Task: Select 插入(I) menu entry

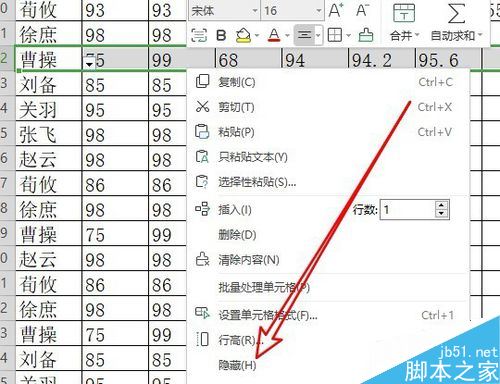Action: (235, 210)
